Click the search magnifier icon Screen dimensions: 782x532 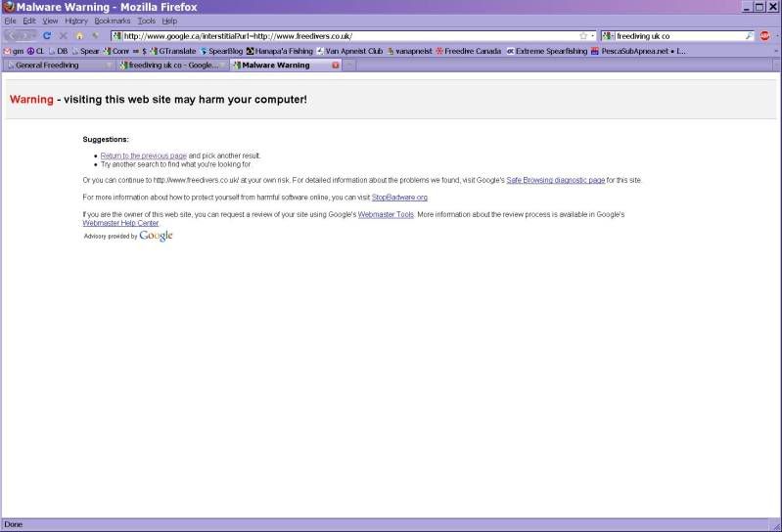click(x=749, y=36)
